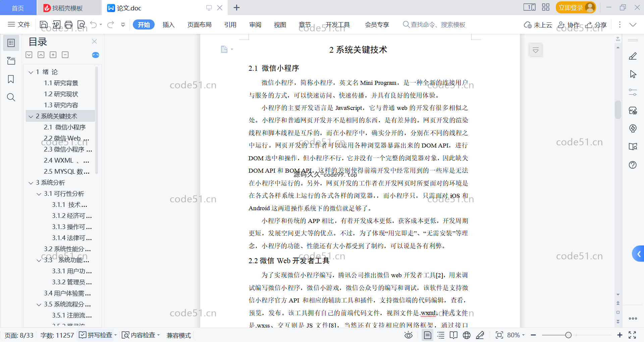Select 1.1 研究背景 in outline
The width and height of the screenshot is (644, 342).
pyautogui.click(x=61, y=83)
